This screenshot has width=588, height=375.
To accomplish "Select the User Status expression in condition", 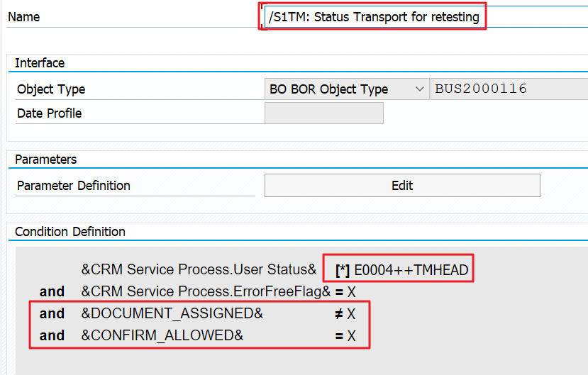I will tap(199, 270).
